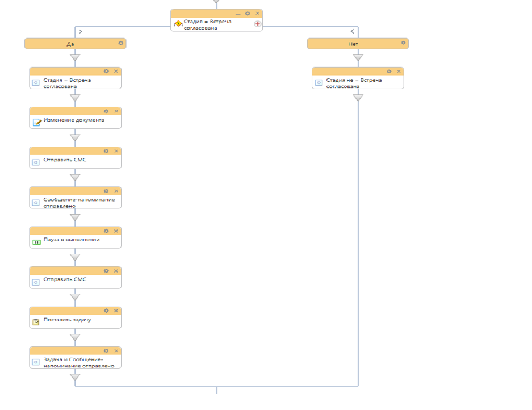532x410 pixels.
Task: Delete Стадия = Встреча block under Да
Action: (x=116, y=72)
